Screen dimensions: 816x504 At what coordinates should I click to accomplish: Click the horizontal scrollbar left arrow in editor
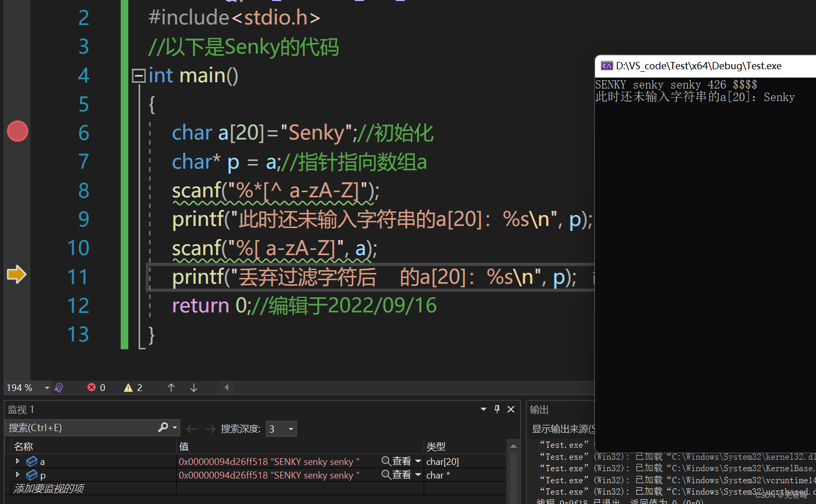pyautogui.click(x=226, y=387)
